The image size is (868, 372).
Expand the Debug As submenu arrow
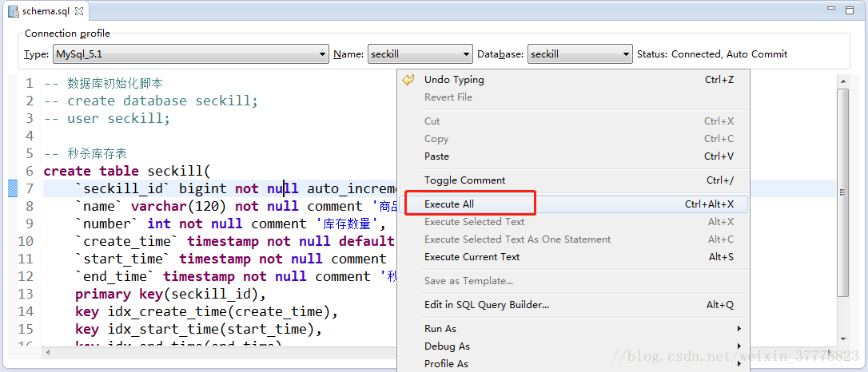pyautogui.click(x=739, y=346)
